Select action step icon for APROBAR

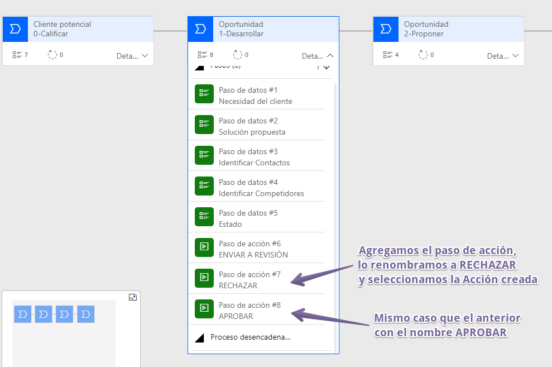click(x=204, y=309)
